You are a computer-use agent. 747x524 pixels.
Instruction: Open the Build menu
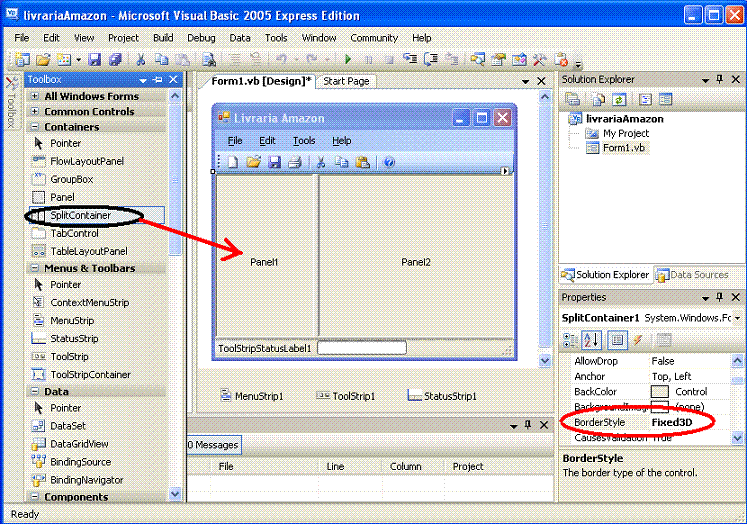pos(163,38)
